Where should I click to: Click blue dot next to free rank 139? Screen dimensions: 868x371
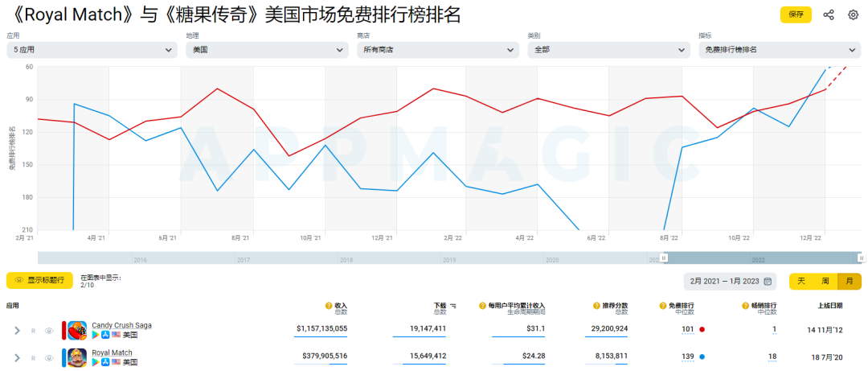coord(702,357)
